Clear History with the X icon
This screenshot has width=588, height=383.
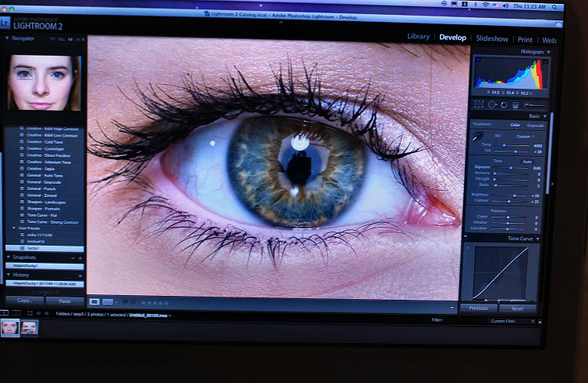80,275
